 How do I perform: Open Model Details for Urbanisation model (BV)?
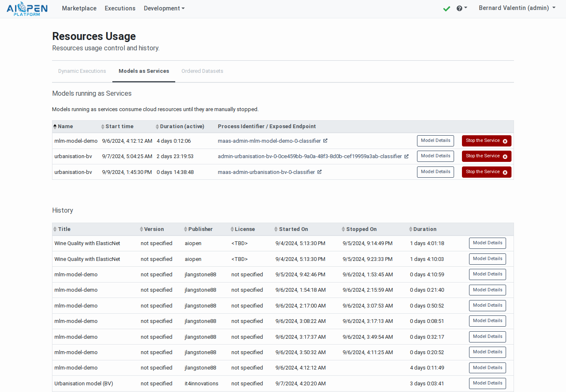pos(487,383)
